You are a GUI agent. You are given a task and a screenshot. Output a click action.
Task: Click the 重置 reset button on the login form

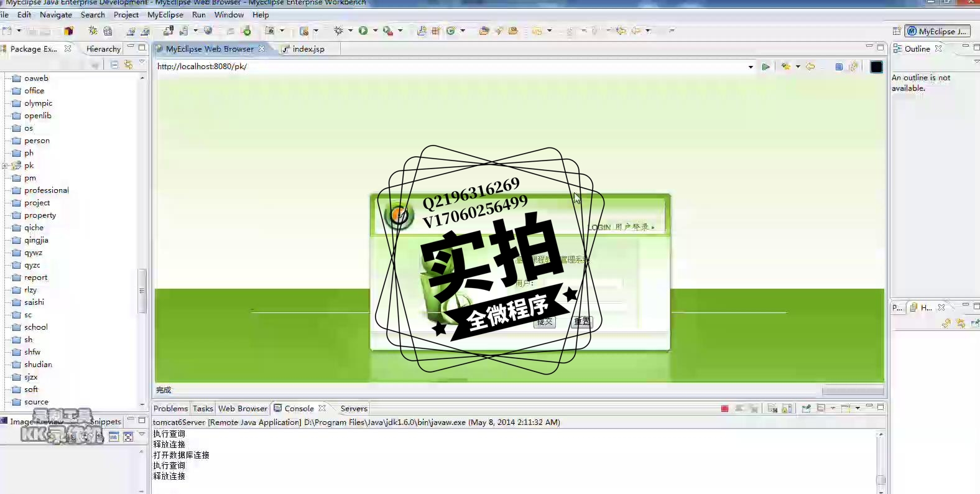tap(582, 321)
